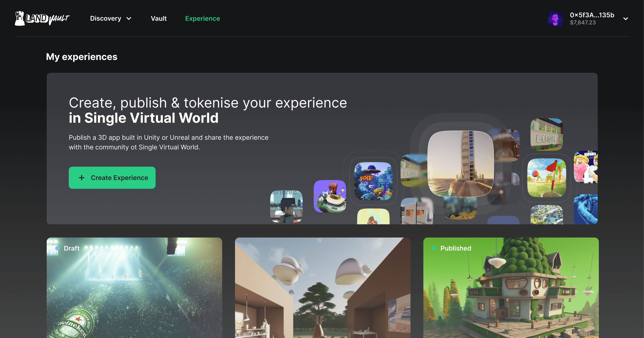The image size is (644, 338).
Task: Select the boxing glove stadium app icon
Action: click(329, 196)
